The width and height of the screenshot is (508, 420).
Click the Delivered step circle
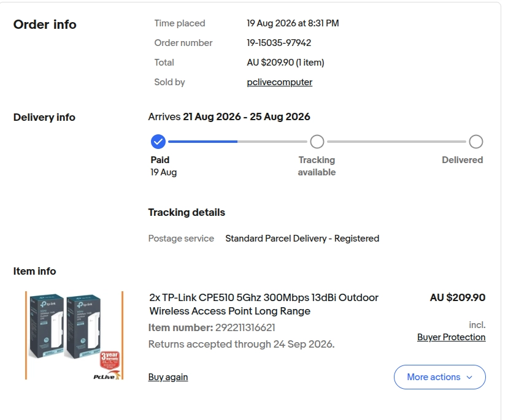pyautogui.click(x=475, y=142)
